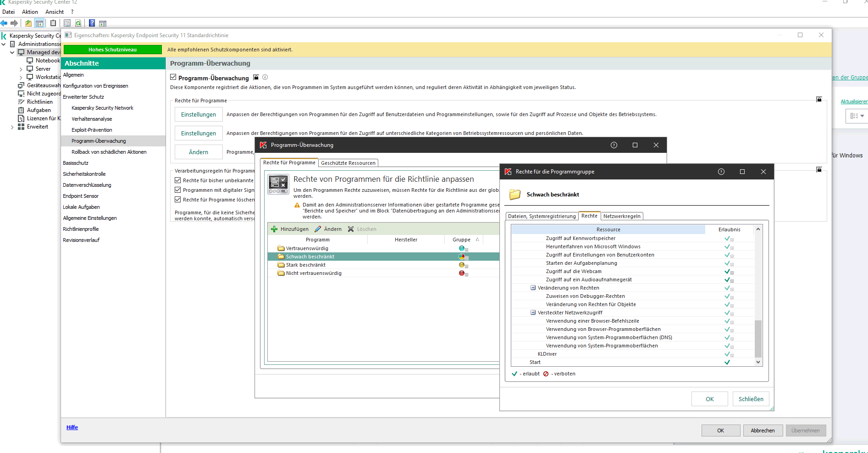Switch to the Netzwerkregeln tab
The image size is (868, 453).
[622, 216]
